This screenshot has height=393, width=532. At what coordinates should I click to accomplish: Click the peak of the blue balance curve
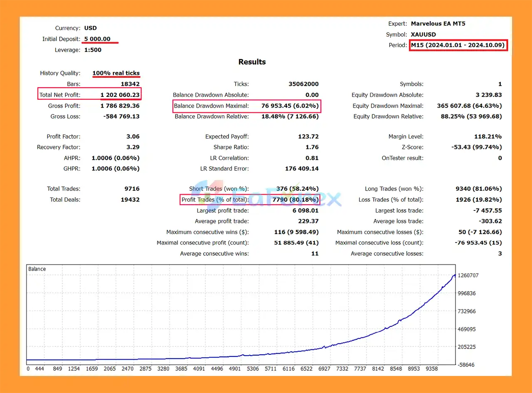tap(455, 275)
